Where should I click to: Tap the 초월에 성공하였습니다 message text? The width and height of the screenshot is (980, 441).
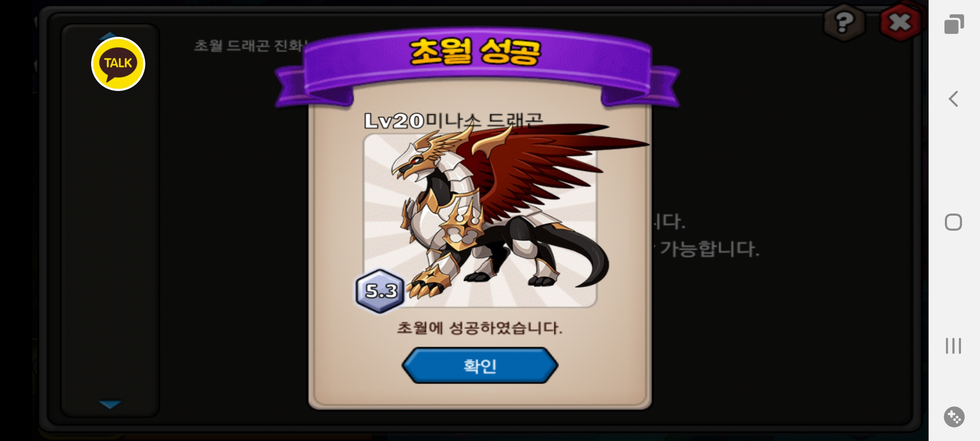point(480,328)
